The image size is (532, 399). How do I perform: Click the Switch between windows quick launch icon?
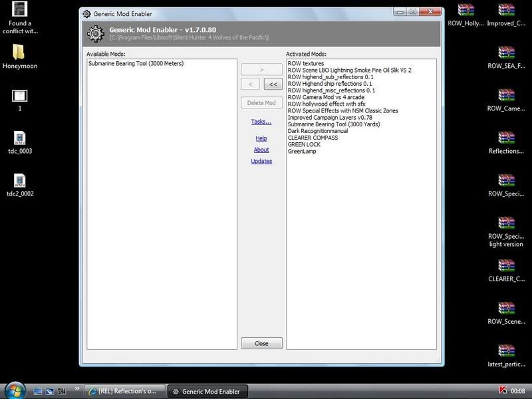coord(50,392)
